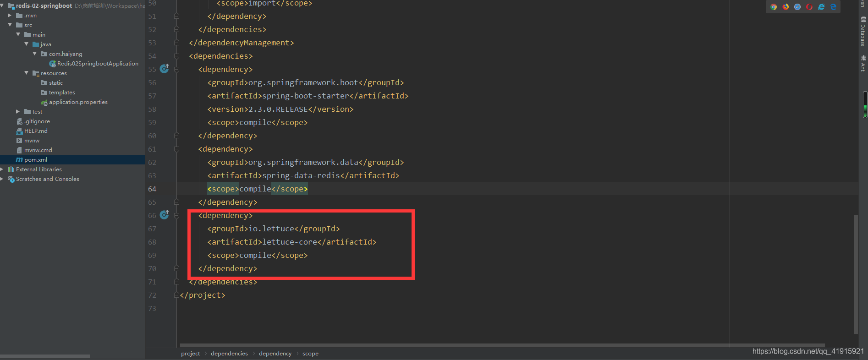Expand the .mvn folder
Image resolution: width=868 pixels, height=360 pixels.
point(10,16)
